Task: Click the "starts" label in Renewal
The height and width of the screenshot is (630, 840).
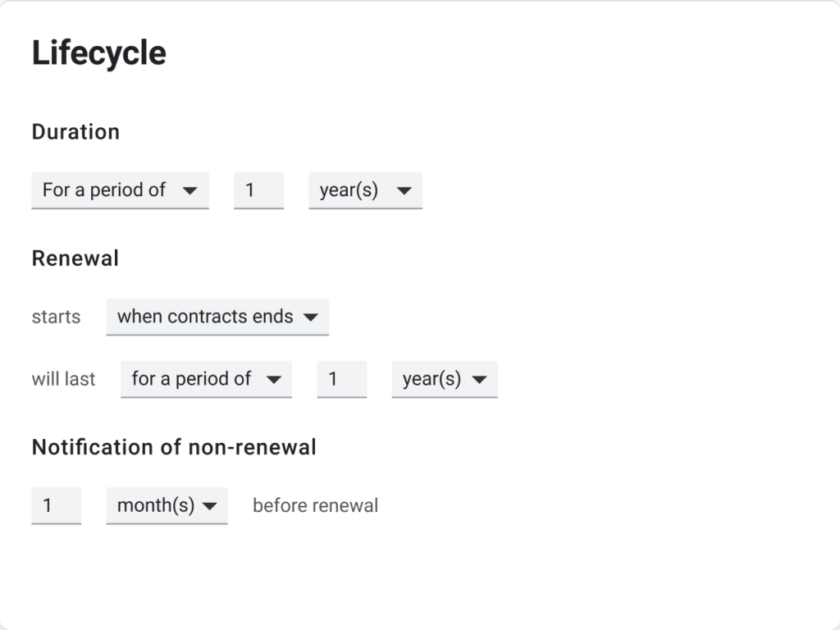Action: [56, 317]
